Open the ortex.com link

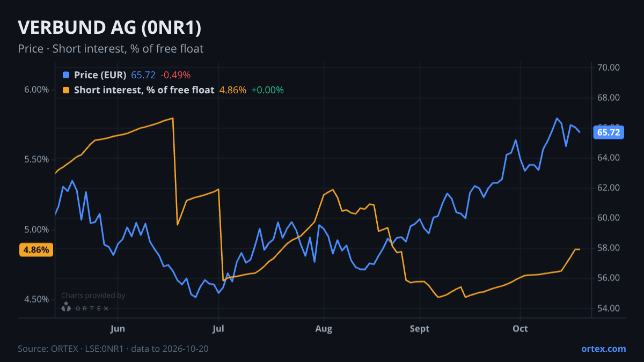tap(603, 349)
